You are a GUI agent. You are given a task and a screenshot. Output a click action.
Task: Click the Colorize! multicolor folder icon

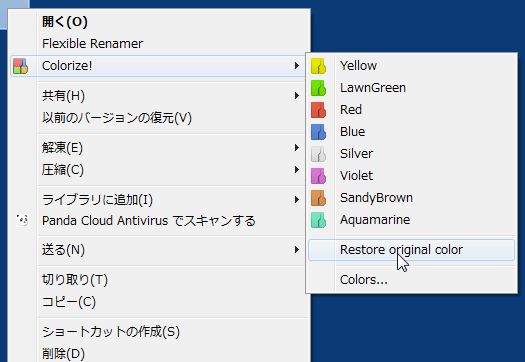click(x=20, y=66)
